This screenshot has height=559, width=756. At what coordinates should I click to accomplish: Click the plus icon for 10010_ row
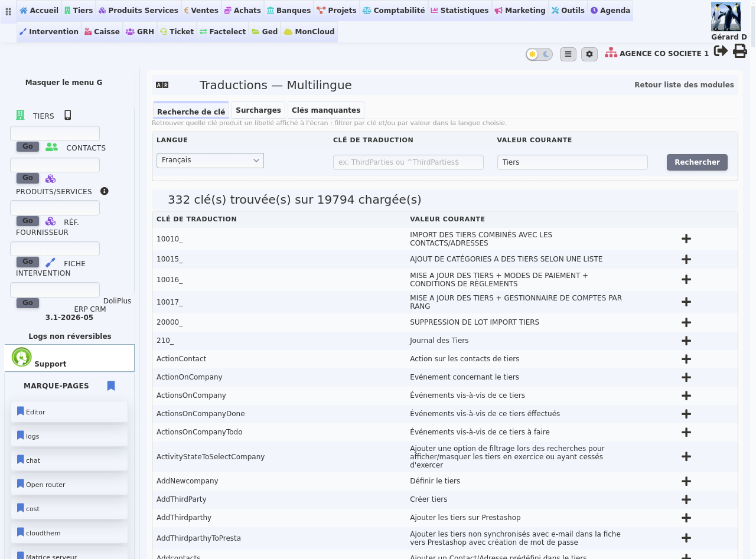coord(686,238)
